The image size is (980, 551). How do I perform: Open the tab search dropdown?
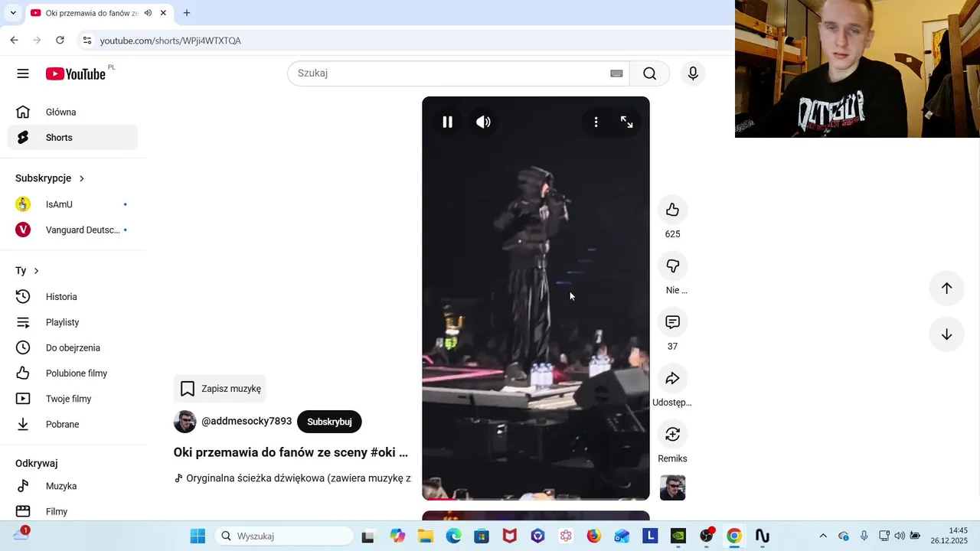[x=13, y=13]
